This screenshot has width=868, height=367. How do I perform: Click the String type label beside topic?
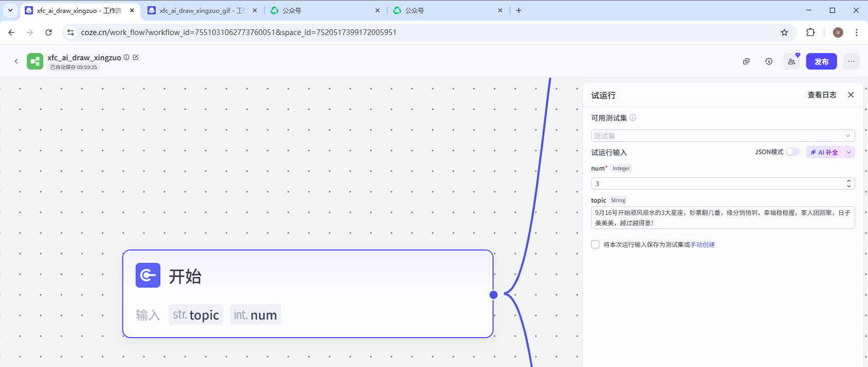[618, 200]
